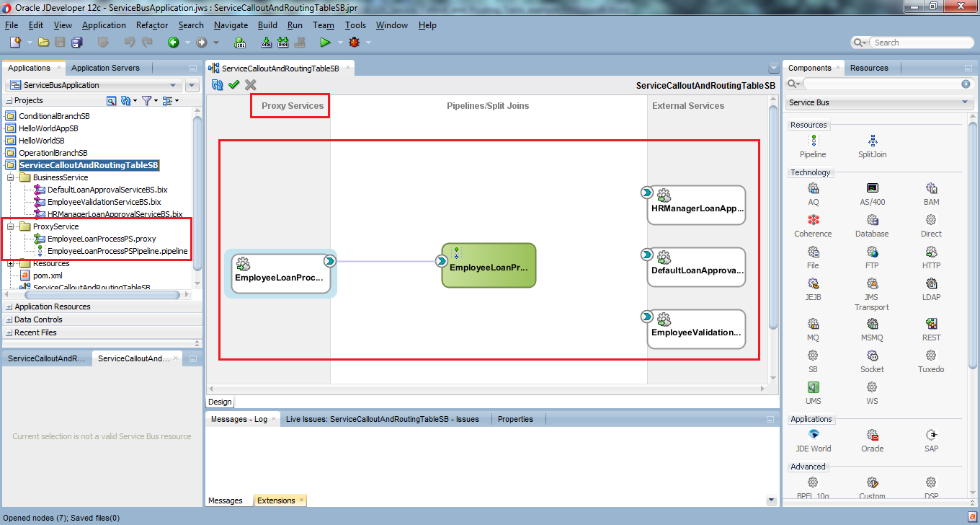The width and height of the screenshot is (980, 525).
Task: Click the Projects tree horizontal scrollbar
Action: (101, 294)
